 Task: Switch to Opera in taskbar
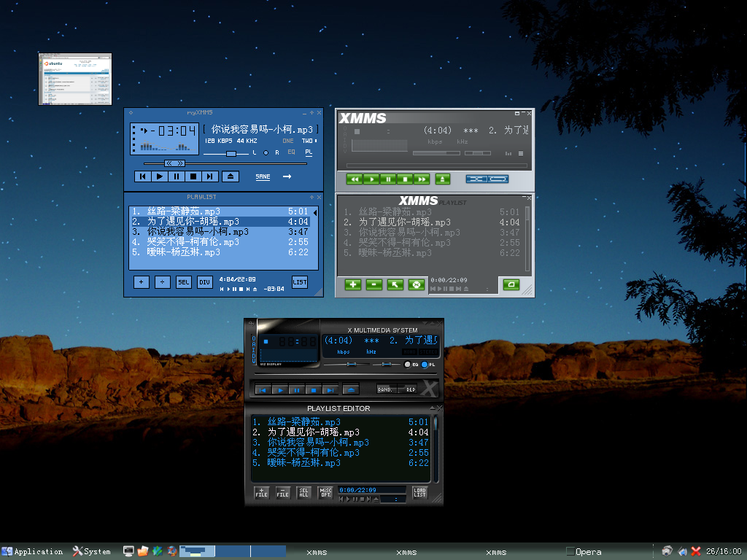tap(584, 552)
